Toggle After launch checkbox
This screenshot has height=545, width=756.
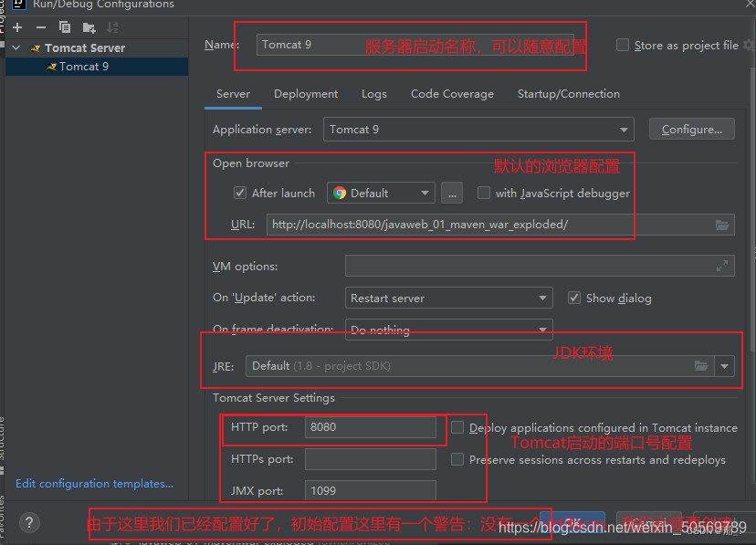point(239,194)
